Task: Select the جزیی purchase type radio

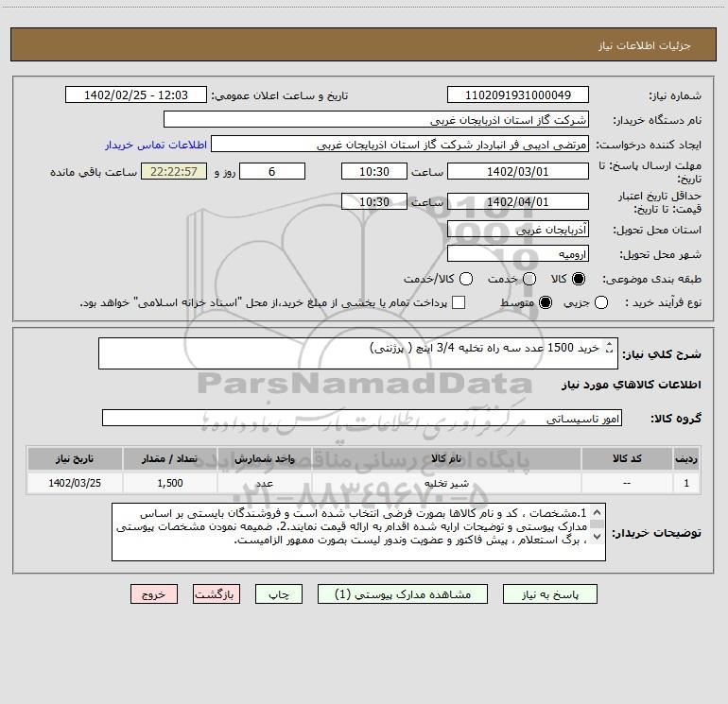Action: tap(600, 302)
